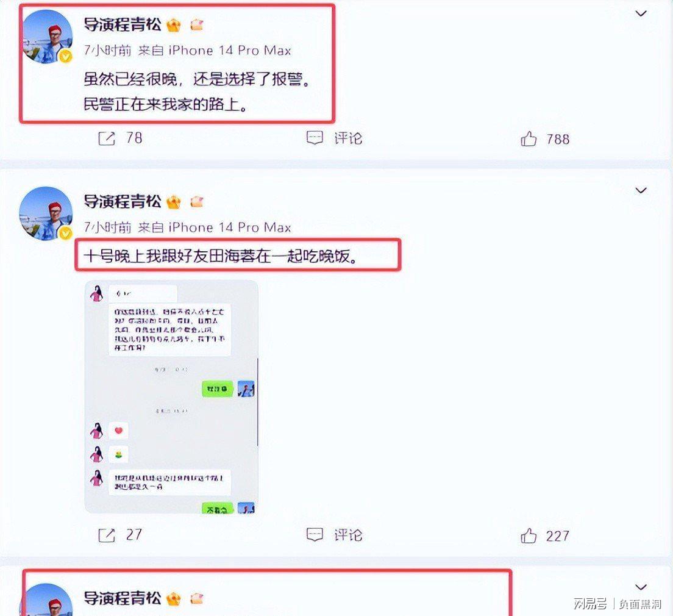Viewport: 673px width, 616px height.
Task: Open comments on the second post
Action: click(334, 535)
